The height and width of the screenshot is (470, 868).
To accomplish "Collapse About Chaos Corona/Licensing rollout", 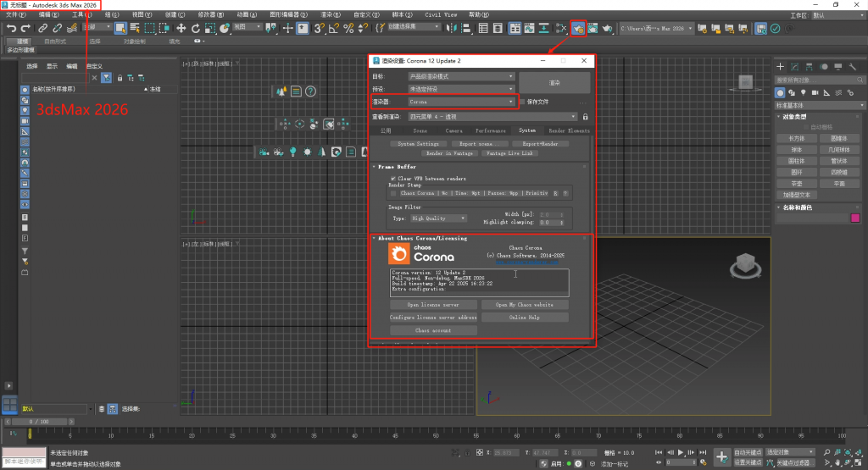I will point(422,238).
